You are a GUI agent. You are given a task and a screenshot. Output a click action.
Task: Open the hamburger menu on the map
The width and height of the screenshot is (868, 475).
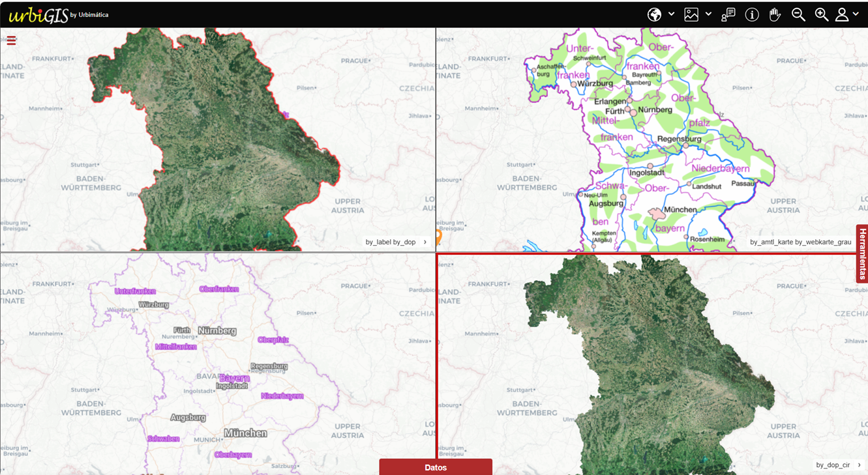pyautogui.click(x=11, y=40)
